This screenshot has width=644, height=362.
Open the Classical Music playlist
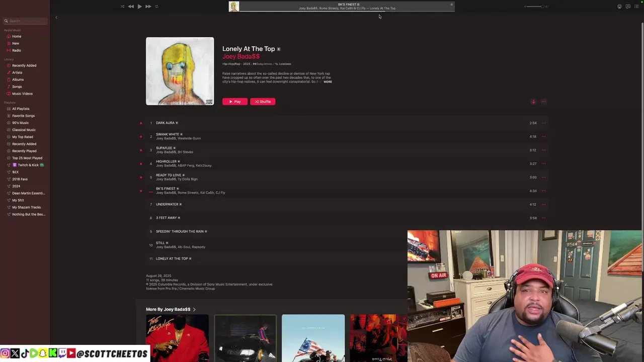(x=24, y=130)
